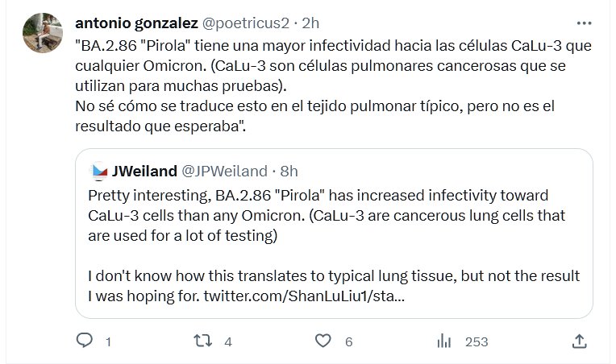Open tweet analytics via the bar chart icon
Viewport: 616px width, 364px height.
pyautogui.click(x=444, y=341)
